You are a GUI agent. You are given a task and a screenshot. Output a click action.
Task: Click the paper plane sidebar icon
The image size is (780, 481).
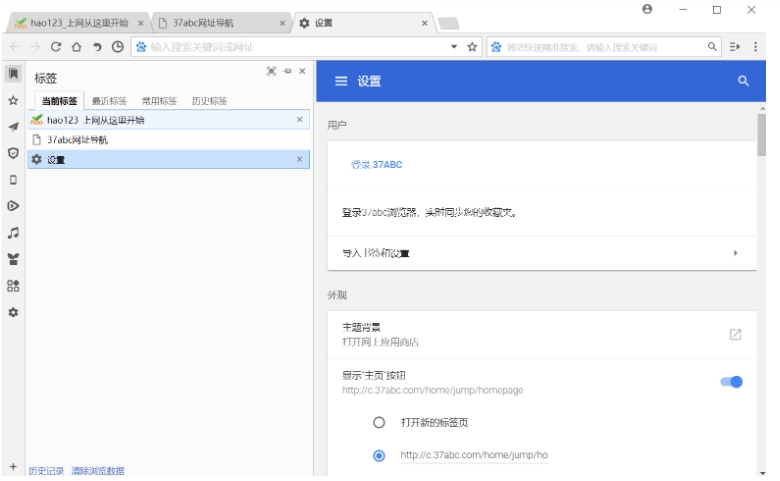pos(13,127)
